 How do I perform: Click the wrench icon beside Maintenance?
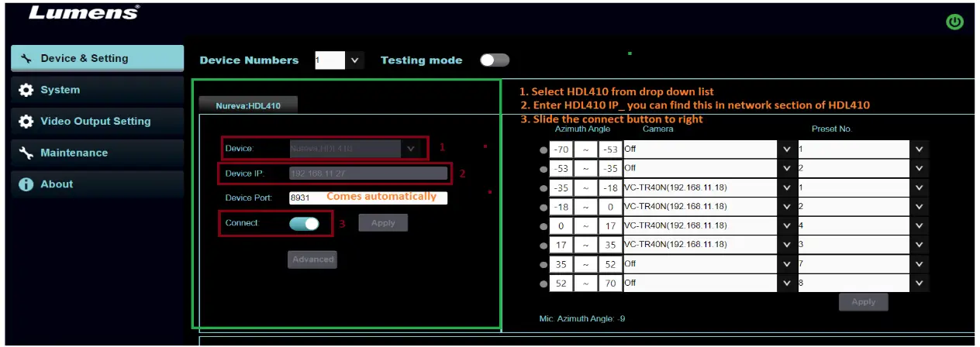point(26,153)
